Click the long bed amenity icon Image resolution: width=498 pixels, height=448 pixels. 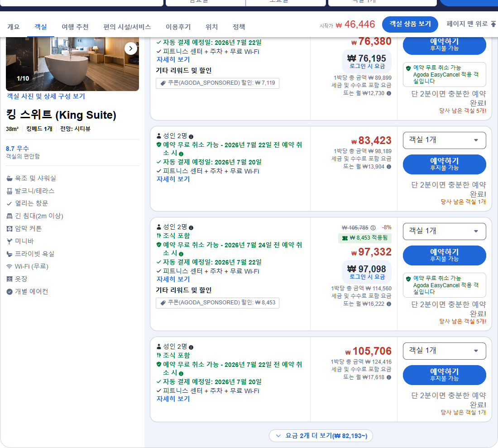[10, 217]
